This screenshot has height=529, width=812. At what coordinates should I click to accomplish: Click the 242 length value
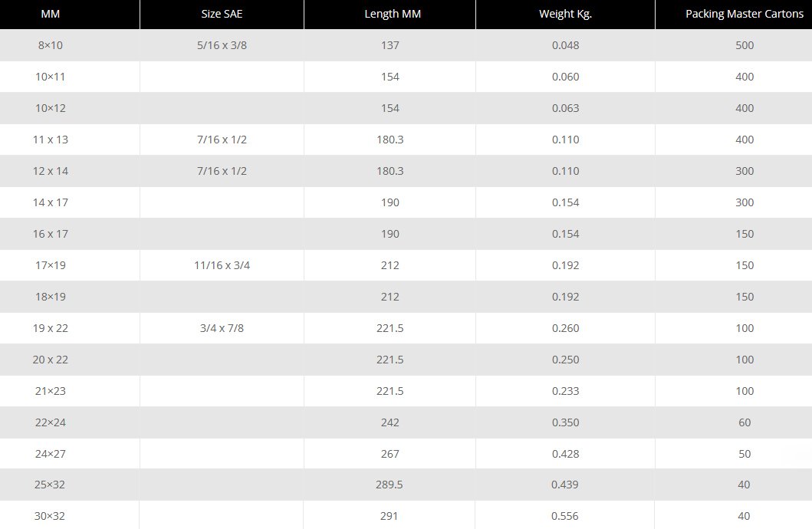pos(390,422)
